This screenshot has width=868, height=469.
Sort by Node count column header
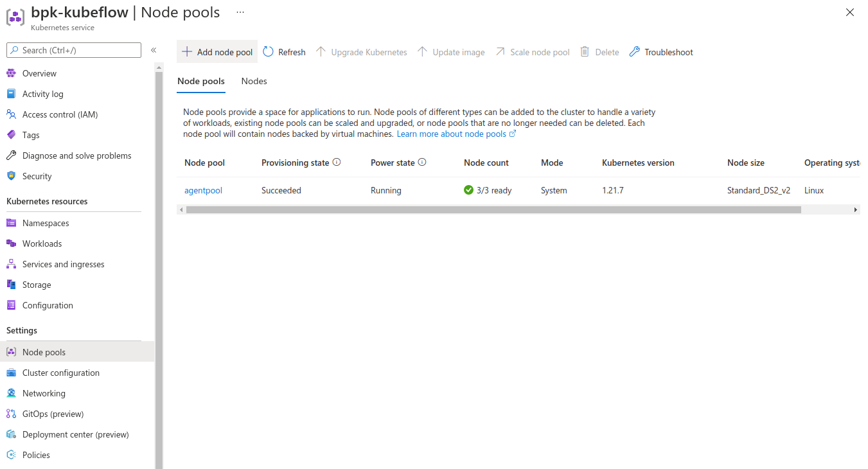click(486, 163)
